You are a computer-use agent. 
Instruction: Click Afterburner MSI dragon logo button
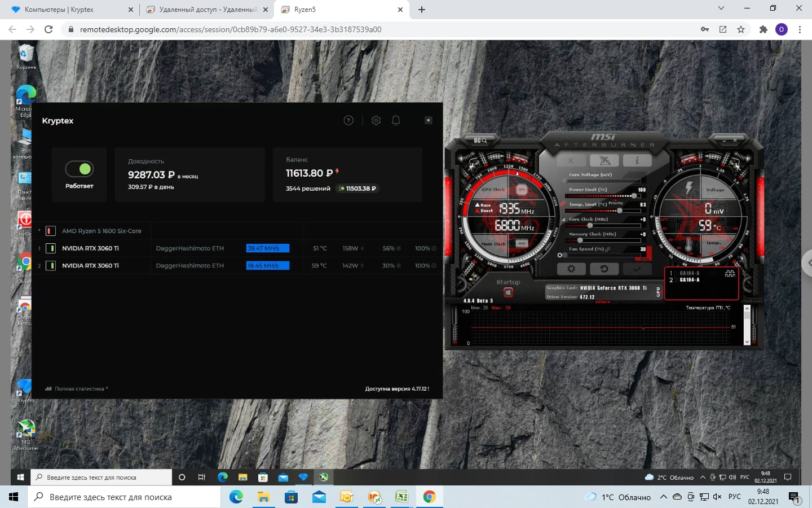point(605,161)
